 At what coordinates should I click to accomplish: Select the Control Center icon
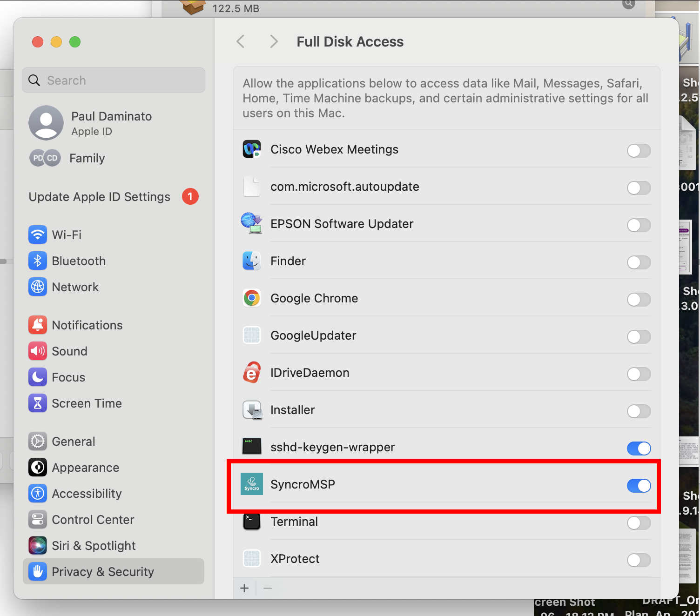pyautogui.click(x=38, y=519)
